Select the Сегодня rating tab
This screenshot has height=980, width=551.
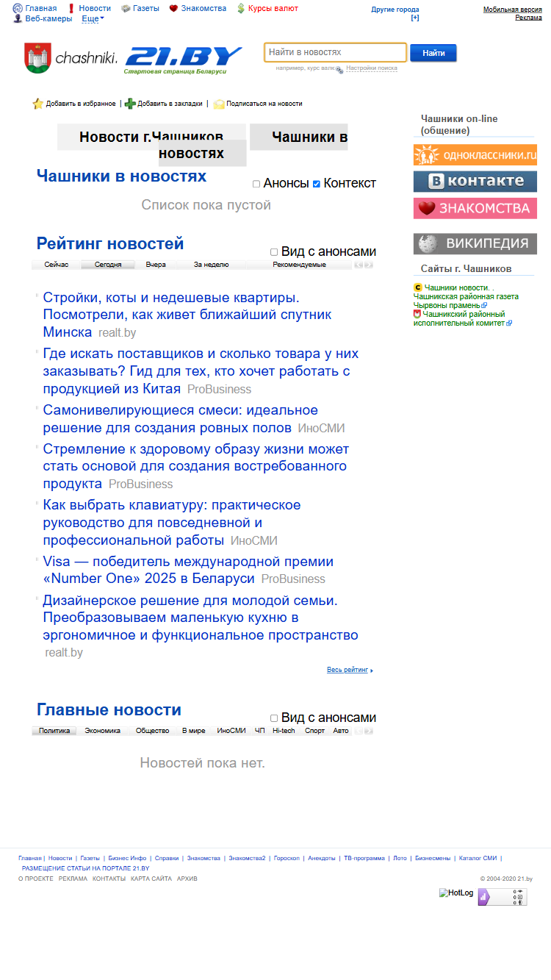click(x=108, y=265)
